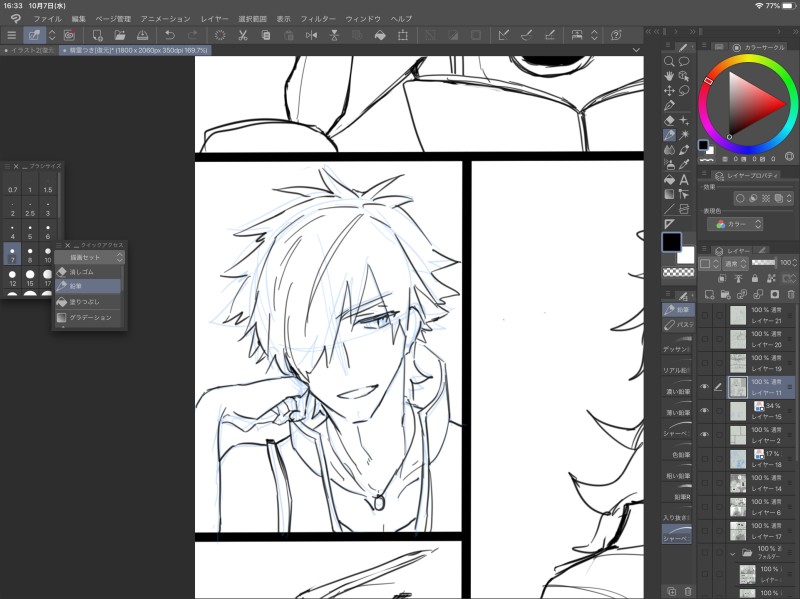Click the layer opacity slider
Image resolution: width=800 pixels, height=599 pixels.
[763, 262]
